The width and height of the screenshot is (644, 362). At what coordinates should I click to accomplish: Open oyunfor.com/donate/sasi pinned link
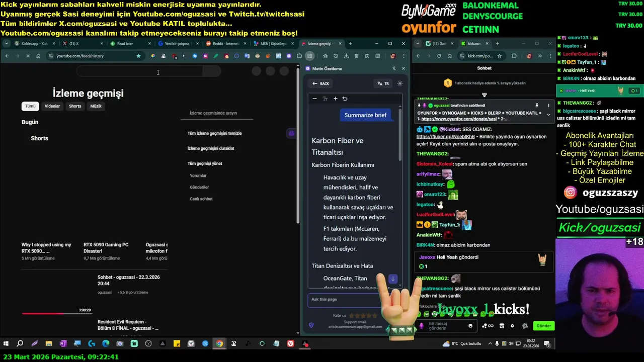pyautogui.click(x=459, y=119)
